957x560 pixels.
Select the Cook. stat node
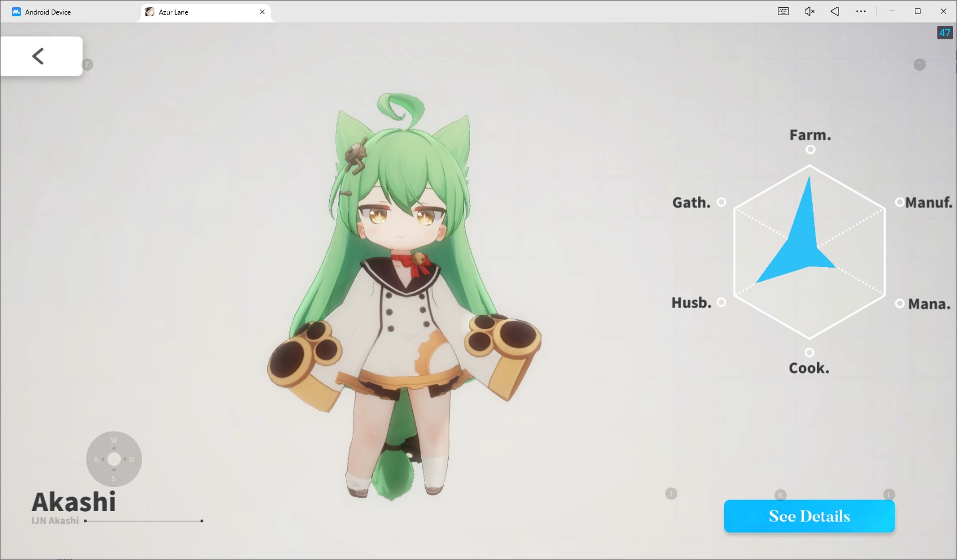(x=809, y=352)
